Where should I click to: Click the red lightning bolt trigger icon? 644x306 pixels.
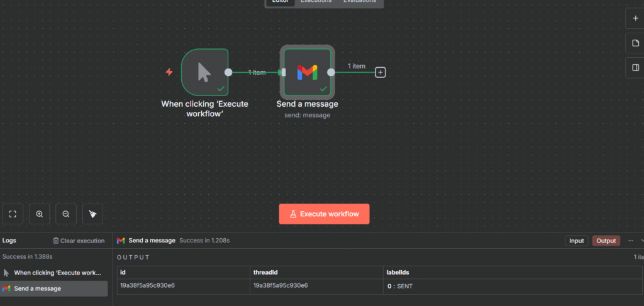click(x=169, y=72)
